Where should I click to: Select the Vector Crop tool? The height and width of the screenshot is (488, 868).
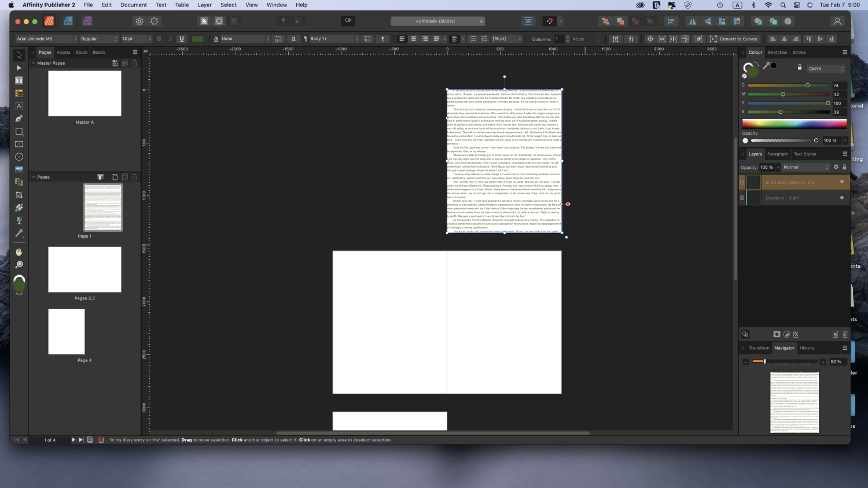(19, 195)
